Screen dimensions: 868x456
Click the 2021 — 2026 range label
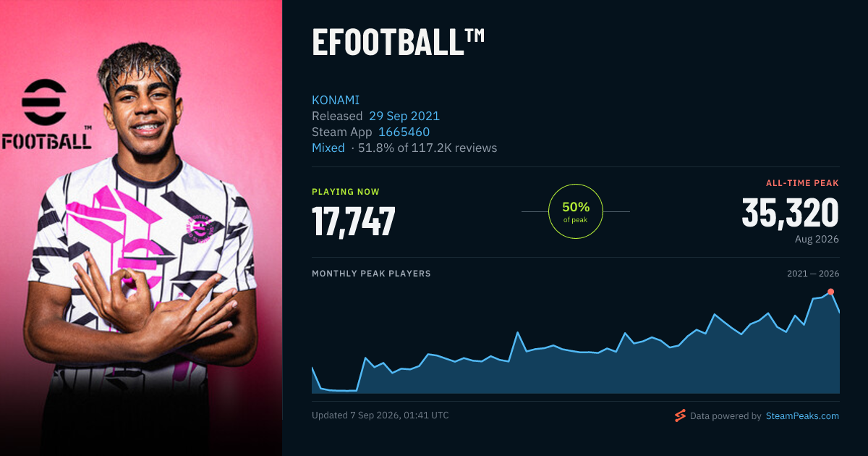pos(813,274)
